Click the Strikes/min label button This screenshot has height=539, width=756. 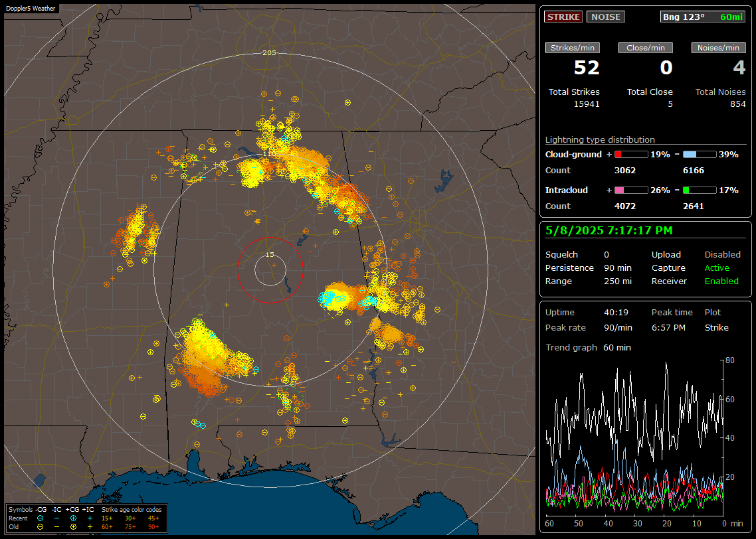pyautogui.click(x=573, y=48)
